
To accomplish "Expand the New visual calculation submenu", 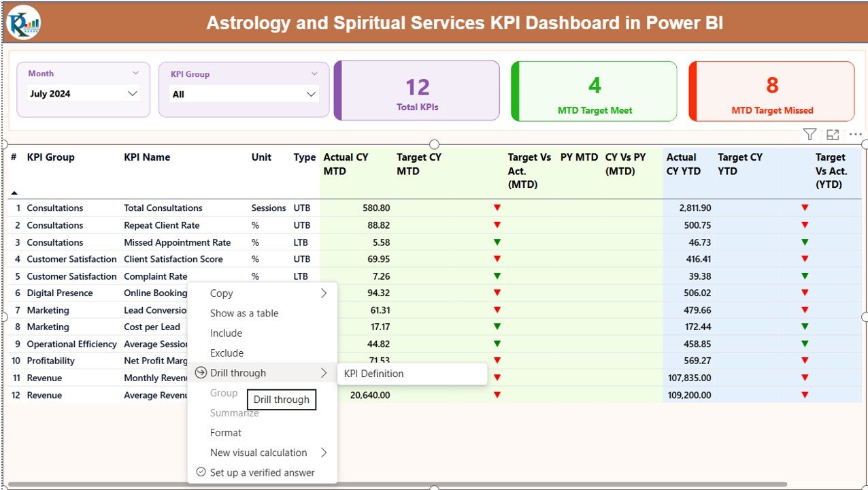I will [324, 453].
